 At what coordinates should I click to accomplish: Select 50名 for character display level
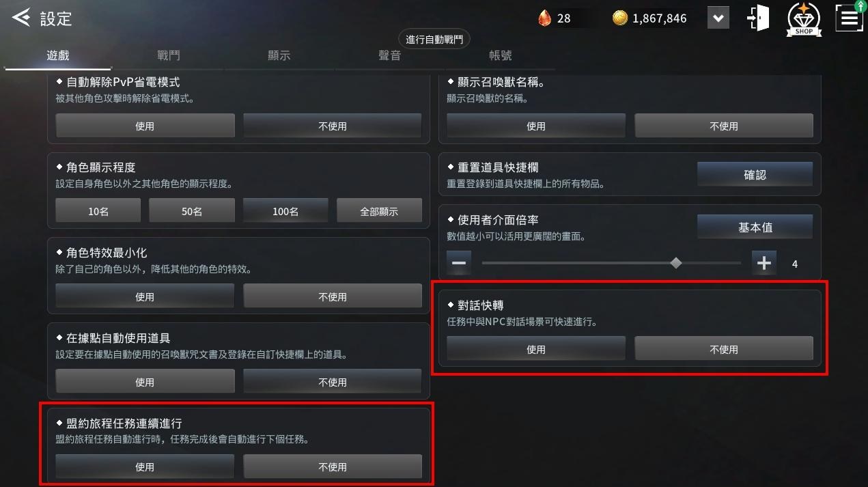click(x=192, y=212)
